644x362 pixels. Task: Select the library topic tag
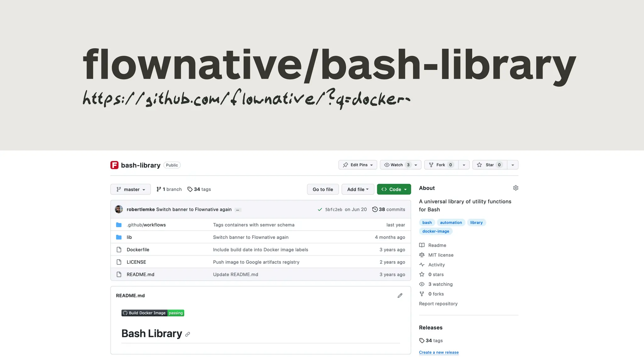[x=476, y=222]
